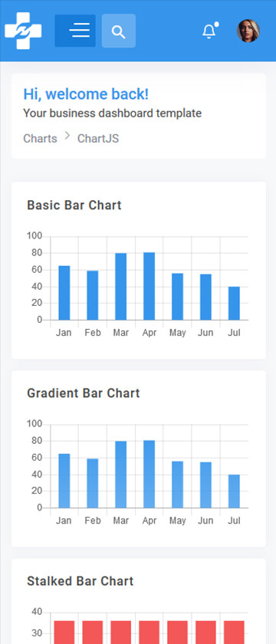This screenshot has width=276, height=644.
Task: Click the Mar bar in Gradient Bar Chart
Action: [121, 475]
